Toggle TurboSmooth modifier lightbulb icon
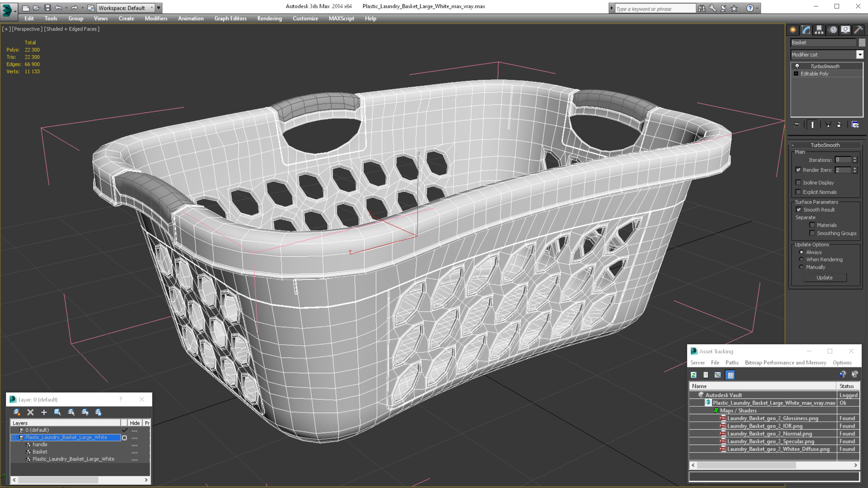This screenshot has height=488, width=868. tap(797, 66)
